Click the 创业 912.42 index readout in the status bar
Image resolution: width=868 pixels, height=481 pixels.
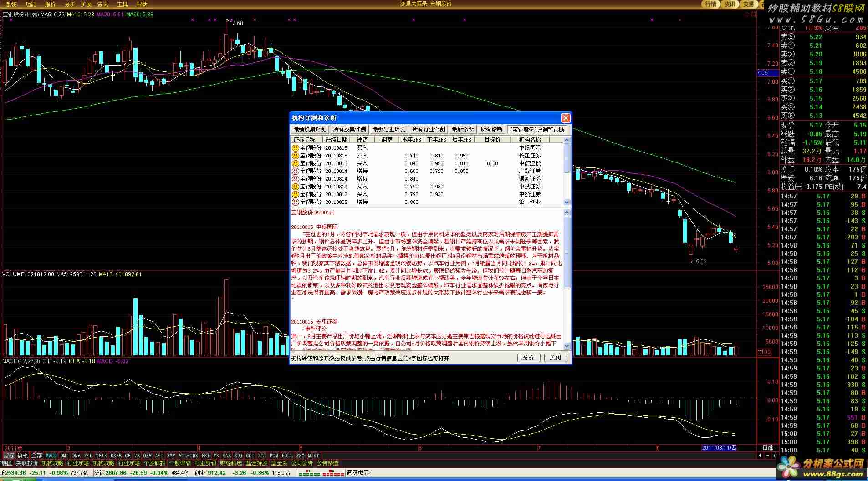pos(242,473)
